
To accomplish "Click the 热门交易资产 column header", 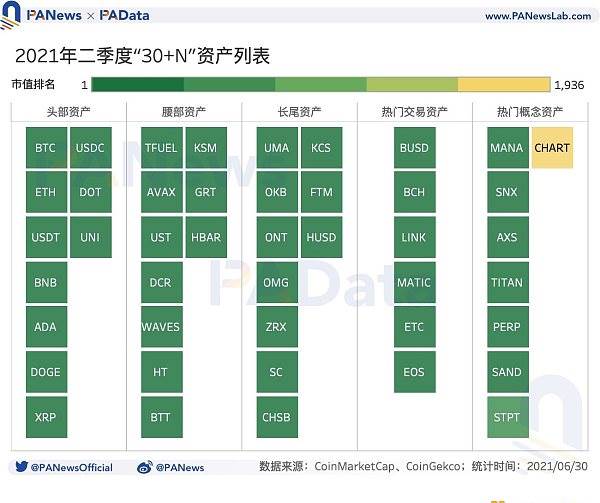I will tap(414, 112).
